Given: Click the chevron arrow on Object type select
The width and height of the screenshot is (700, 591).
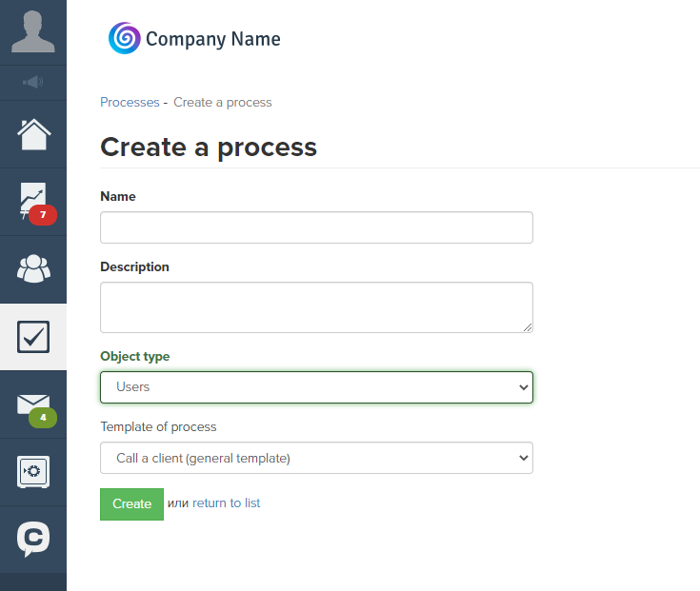Looking at the screenshot, I should pos(524,387).
